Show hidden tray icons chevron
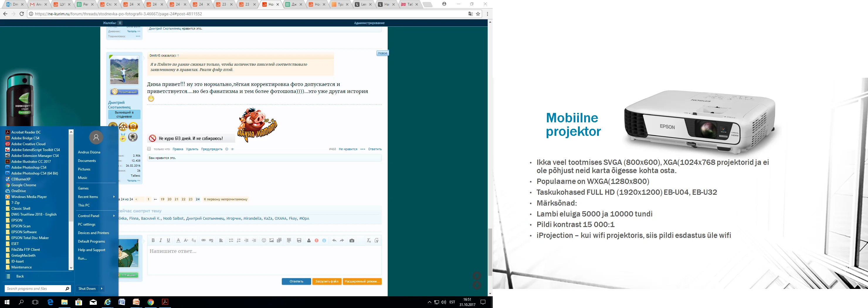 pos(429,302)
